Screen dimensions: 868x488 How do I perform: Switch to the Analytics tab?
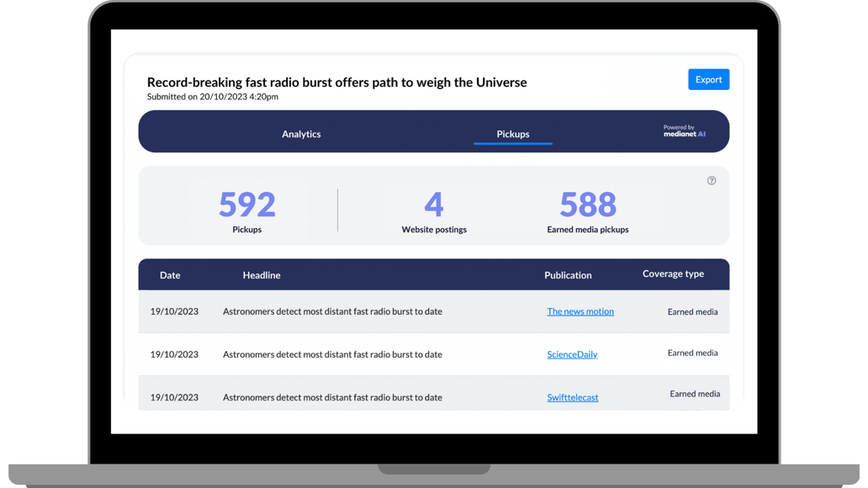tap(301, 134)
